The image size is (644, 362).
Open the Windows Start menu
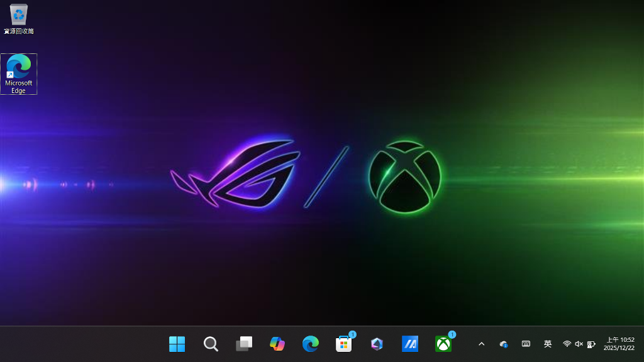click(177, 344)
